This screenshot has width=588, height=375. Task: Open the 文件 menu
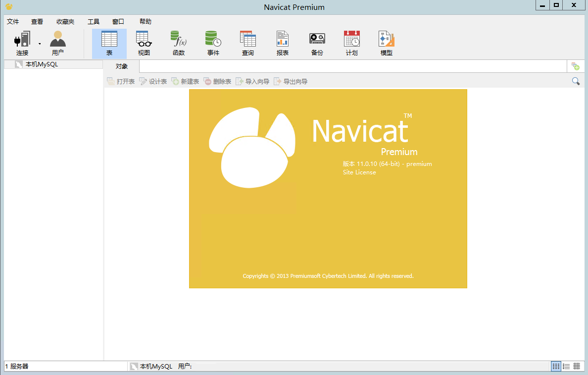13,21
